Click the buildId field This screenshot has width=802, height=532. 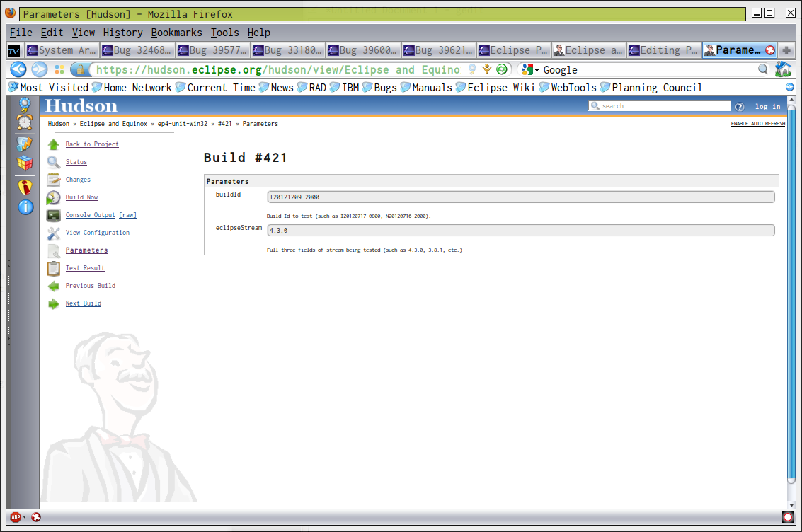tap(521, 197)
